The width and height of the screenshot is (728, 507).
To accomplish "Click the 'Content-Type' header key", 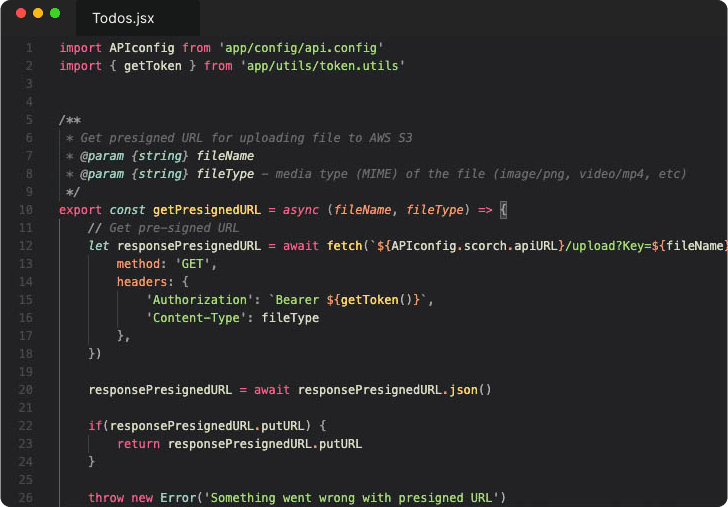I will click(x=199, y=318).
